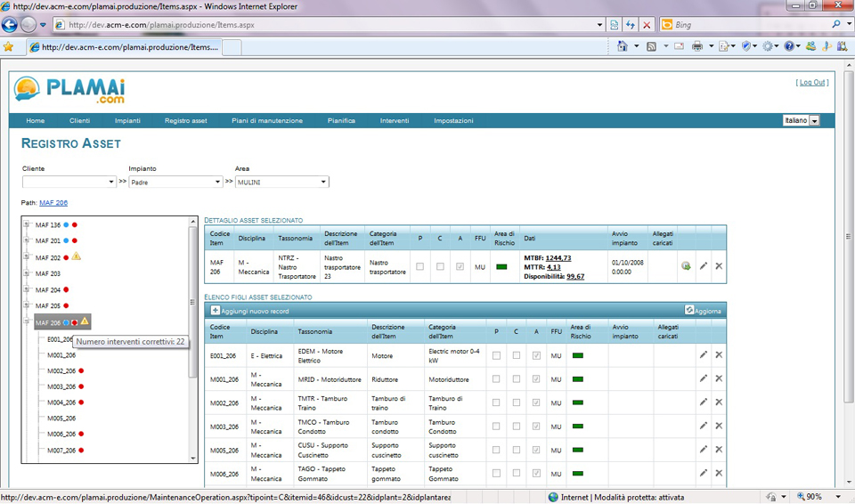Toggle A checkbox for M001_206 row
The height and width of the screenshot is (504, 855).
536,379
